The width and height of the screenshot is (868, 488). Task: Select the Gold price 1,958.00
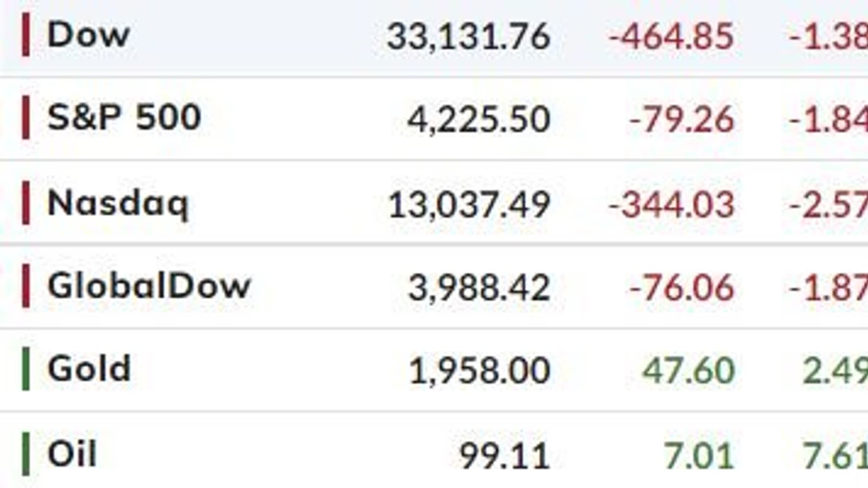[480, 371]
